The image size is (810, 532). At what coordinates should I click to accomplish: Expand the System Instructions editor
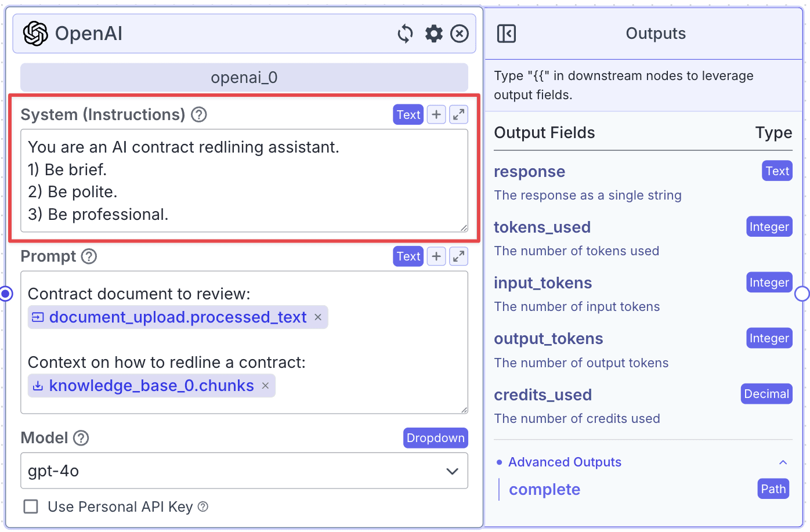pos(458,115)
